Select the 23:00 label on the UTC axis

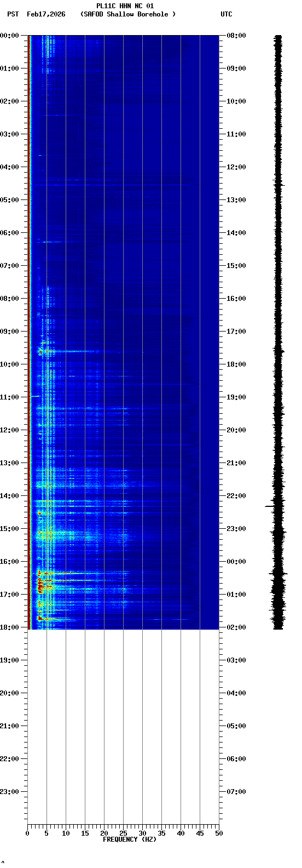pyautogui.click(x=236, y=529)
